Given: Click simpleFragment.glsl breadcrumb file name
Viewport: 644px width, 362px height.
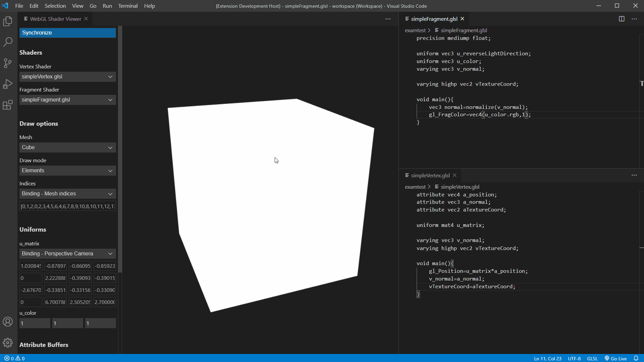Looking at the screenshot, I should tap(464, 30).
